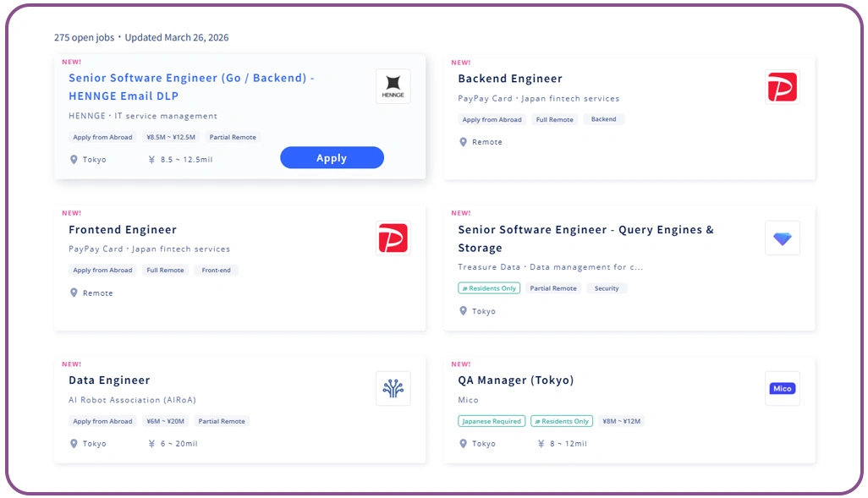The height and width of the screenshot is (498, 868).
Task: Click 'AI Robot Association (AIRoA)' subtitle
Action: [x=132, y=400]
